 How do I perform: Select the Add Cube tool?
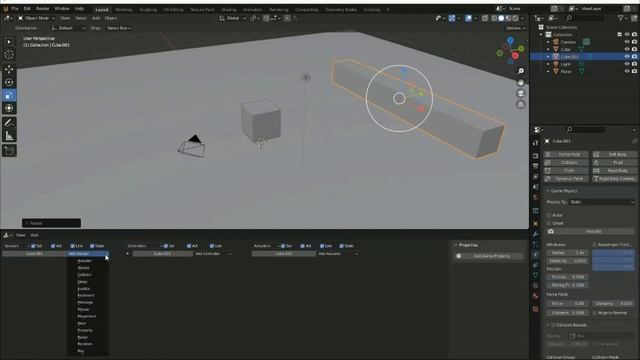[9, 151]
